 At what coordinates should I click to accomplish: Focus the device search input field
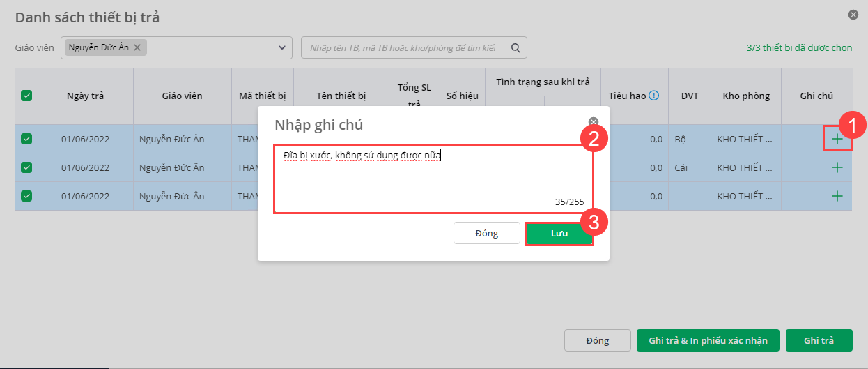pyautogui.click(x=403, y=47)
